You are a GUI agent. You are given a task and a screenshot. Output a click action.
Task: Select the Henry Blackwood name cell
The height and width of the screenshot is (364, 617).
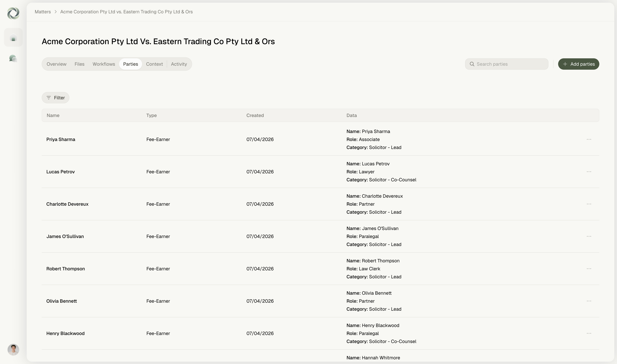(x=65, y=333)
